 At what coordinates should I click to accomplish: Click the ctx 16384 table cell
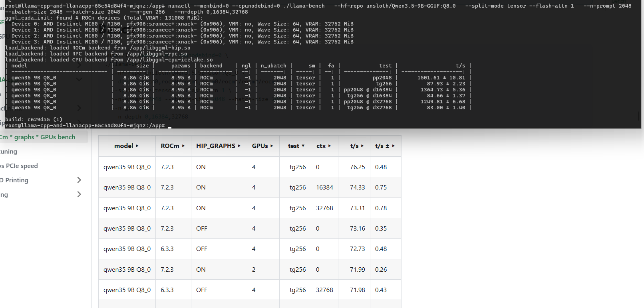click(x=324, y=188)
